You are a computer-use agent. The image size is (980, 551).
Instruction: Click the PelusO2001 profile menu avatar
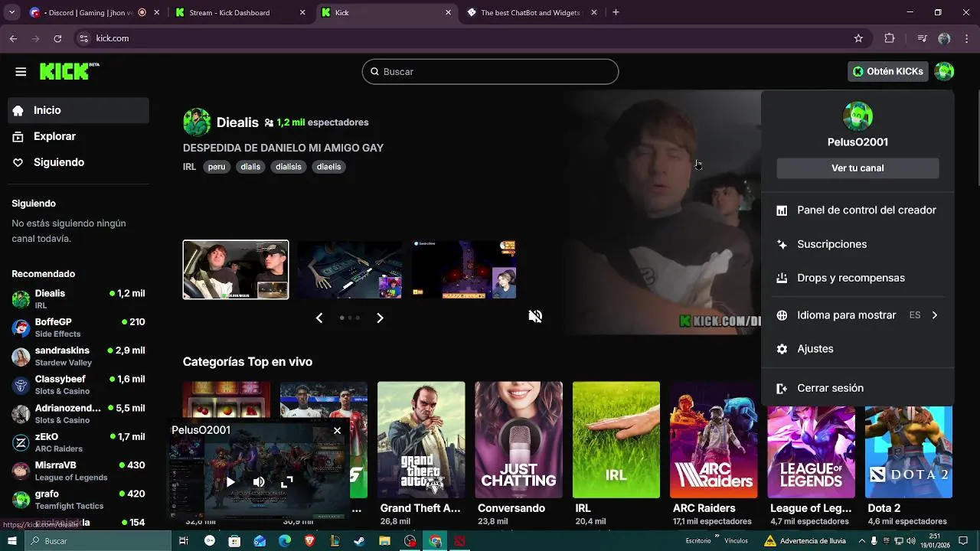tap(857, 116)
